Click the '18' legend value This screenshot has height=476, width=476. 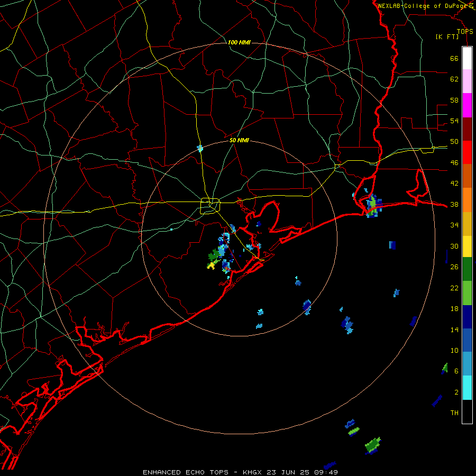(x=454, y=309)
